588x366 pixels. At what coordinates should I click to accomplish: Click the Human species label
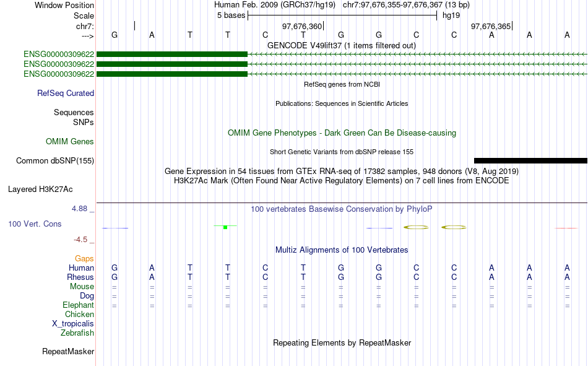[x=81, y=268]
